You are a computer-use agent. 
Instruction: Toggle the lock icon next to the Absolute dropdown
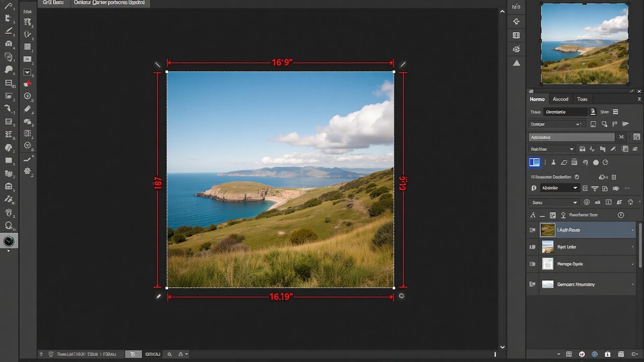[534, 188]
